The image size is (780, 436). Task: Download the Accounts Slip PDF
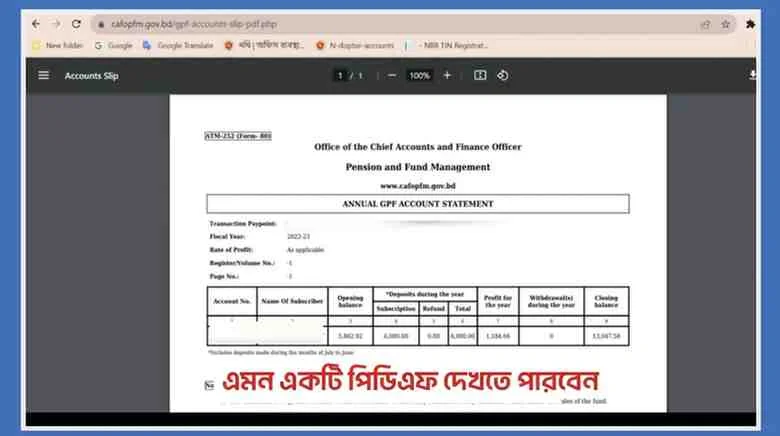click(x=752, y=75)
